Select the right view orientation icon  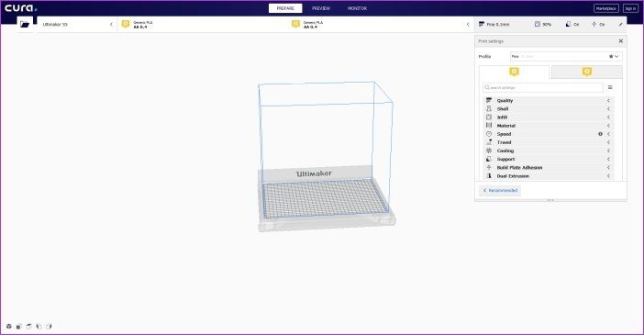pyautogui.click(x=49, y=327)
